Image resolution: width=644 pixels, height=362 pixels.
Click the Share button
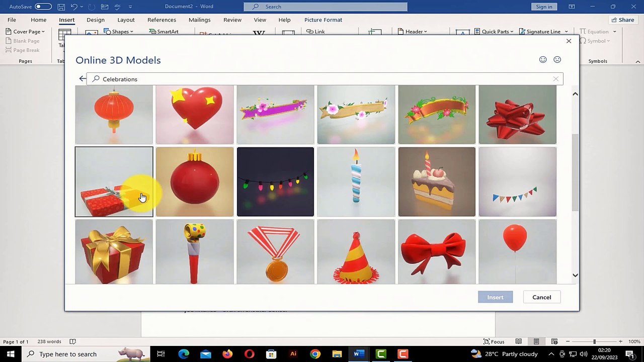(622, 20)
